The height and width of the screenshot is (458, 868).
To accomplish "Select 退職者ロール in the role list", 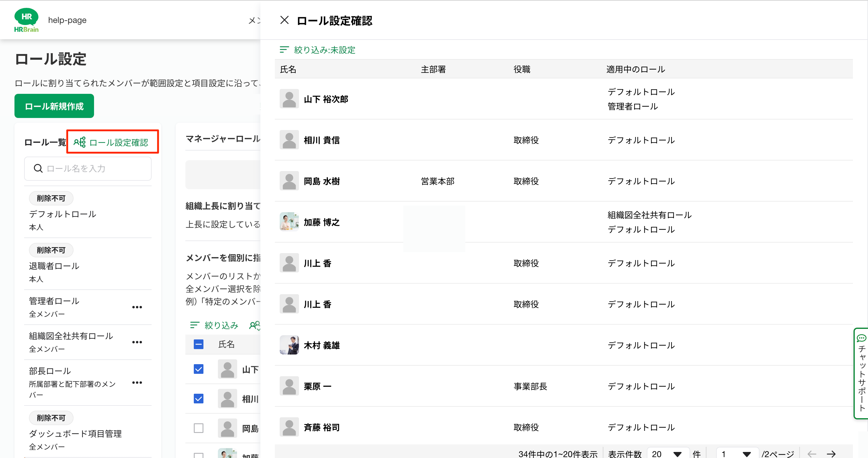I will (54, 266).
